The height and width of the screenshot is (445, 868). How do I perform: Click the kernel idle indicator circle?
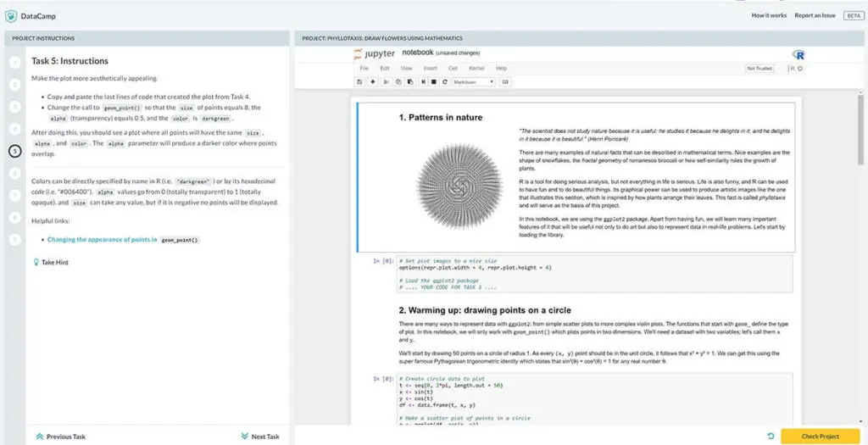[800, 69]
